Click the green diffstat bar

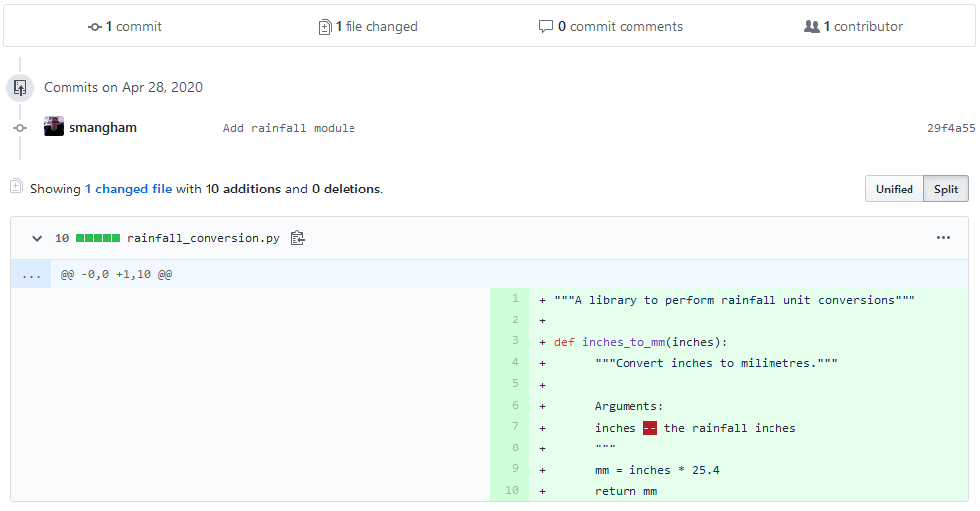click(x=98, y=238)
